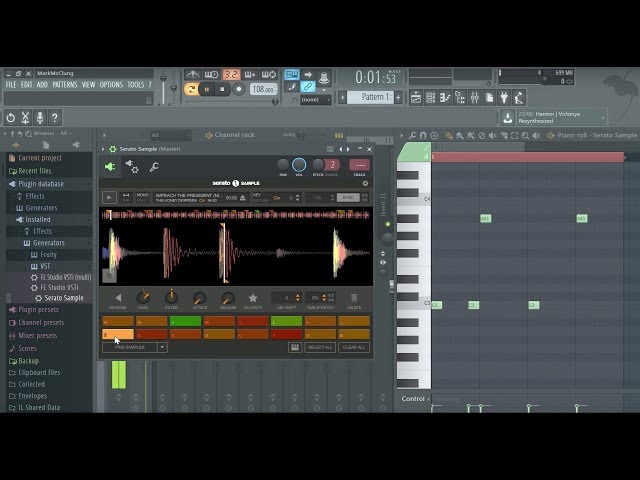Toggle overdub/blend recording icon
The width and height of the screenshot is (640, 480).
click(250, 74)
